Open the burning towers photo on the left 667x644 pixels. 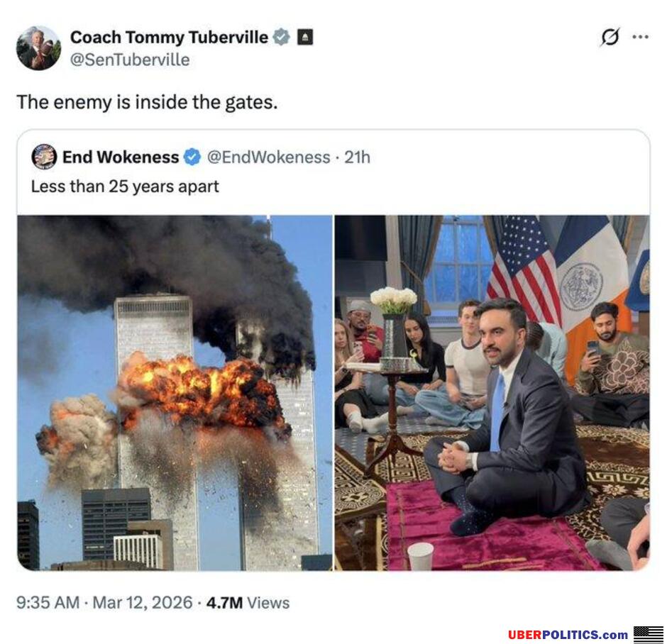pos(175,393)
